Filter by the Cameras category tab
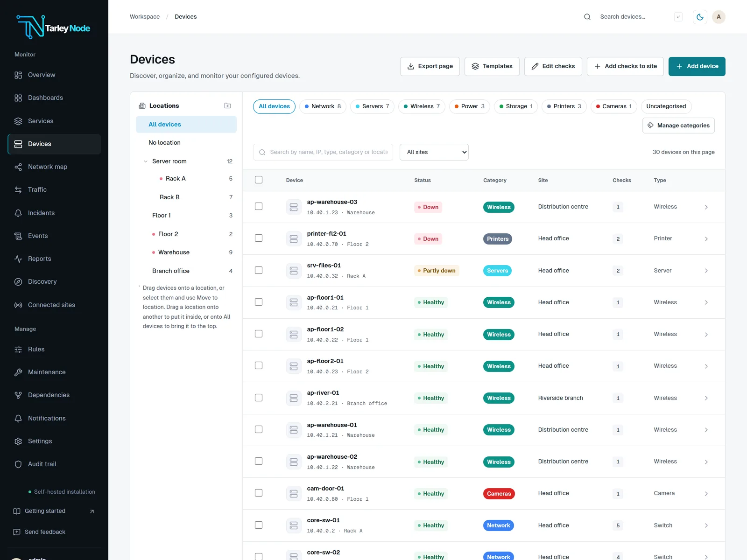747x560 pixels. coord(614,106)
